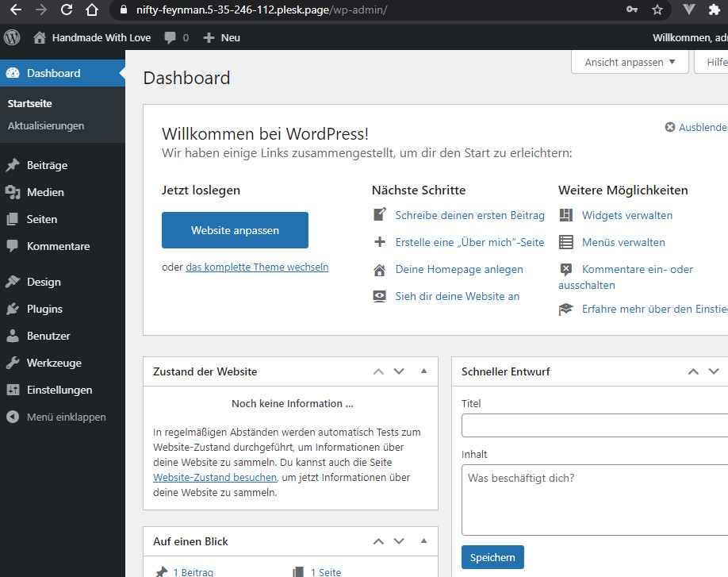728x577 pixels.
Task: Click the browser home icon
Action: pos(92,10)
